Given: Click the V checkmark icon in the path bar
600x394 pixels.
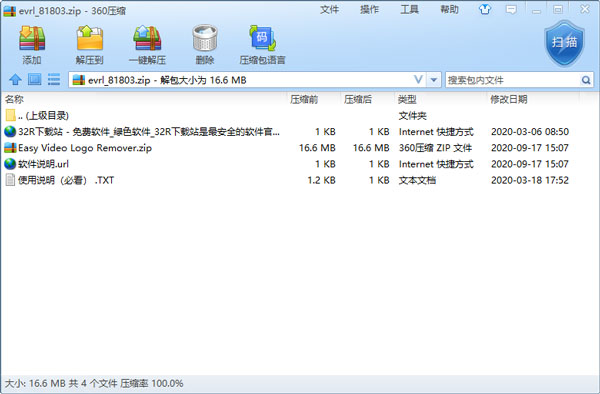Looking at the screenshot, I should pyautogui.click(x=419, y=80).
